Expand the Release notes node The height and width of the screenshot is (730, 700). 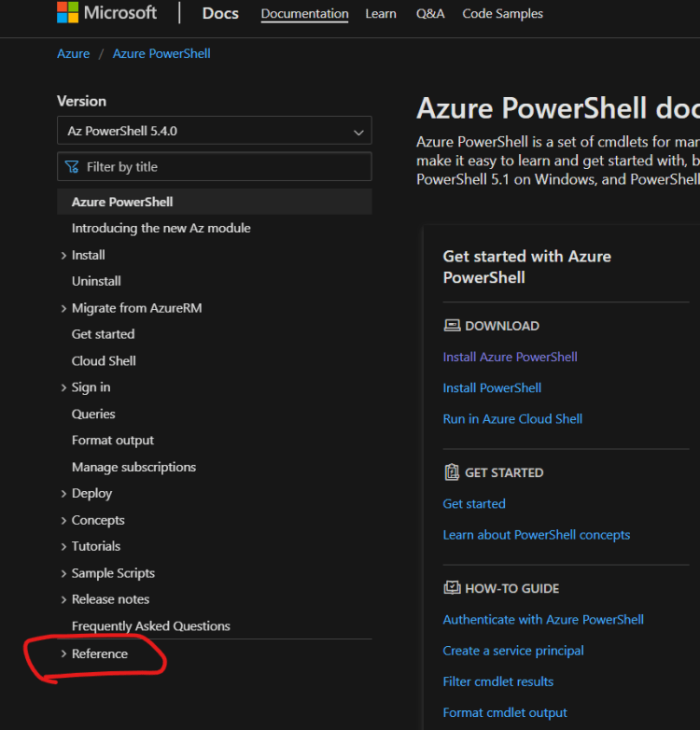tap(63, 599)
